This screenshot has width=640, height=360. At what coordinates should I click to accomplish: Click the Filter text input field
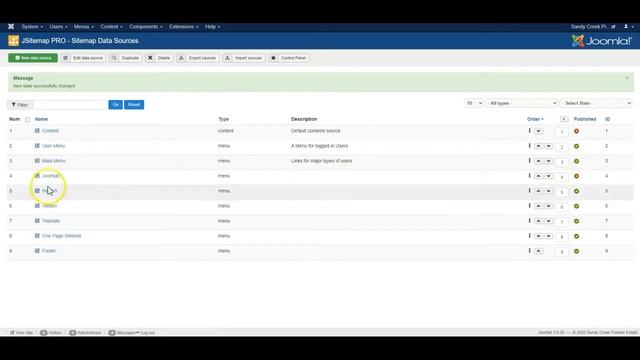click(70, 105)
